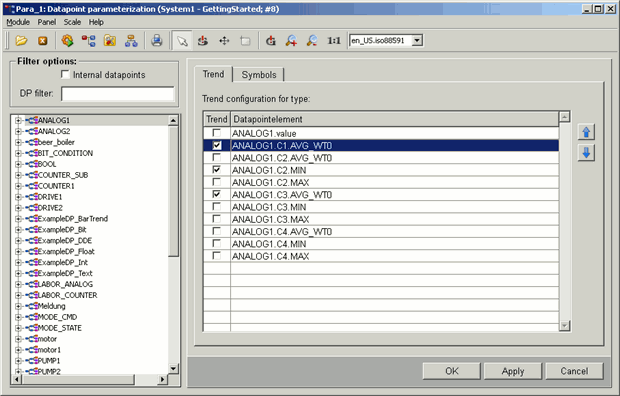Move selected row up with blue arrow

coord(586,132)
